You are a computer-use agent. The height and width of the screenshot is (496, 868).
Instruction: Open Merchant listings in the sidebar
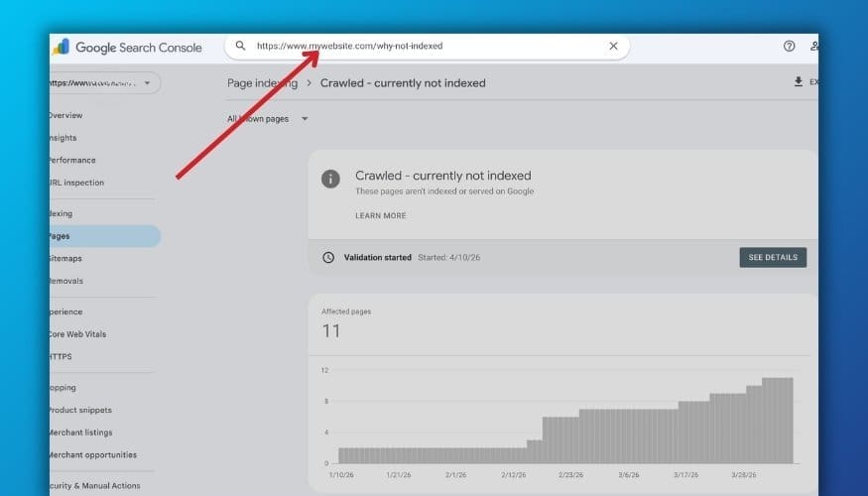80,433
